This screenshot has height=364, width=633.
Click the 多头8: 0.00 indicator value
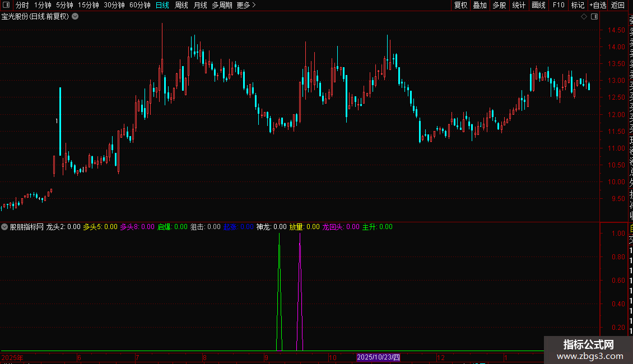pyautogui.click(x=137, y=227)
